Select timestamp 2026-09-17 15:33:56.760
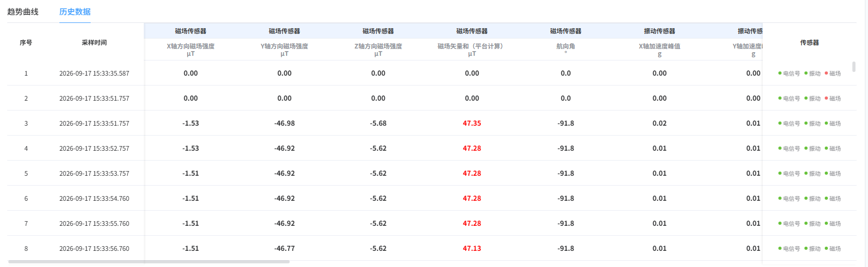Image resolution: width=868 pixels, height=267 pixels. 94,249
